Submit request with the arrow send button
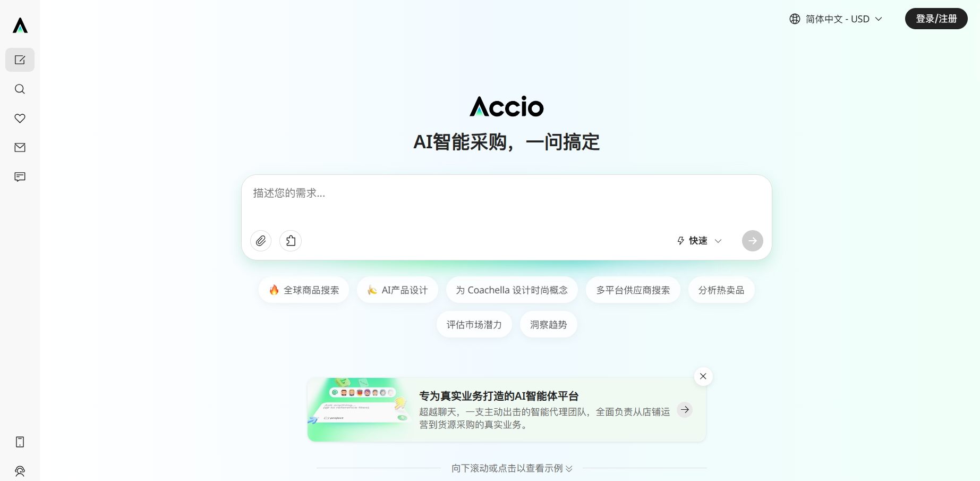Screen dimensions: 980x481 pyautogui.click(x=753, y=241)
